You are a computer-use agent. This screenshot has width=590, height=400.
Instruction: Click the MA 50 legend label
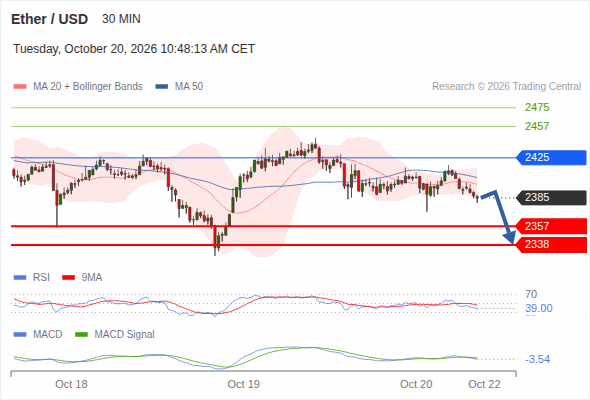coord(189,87)
